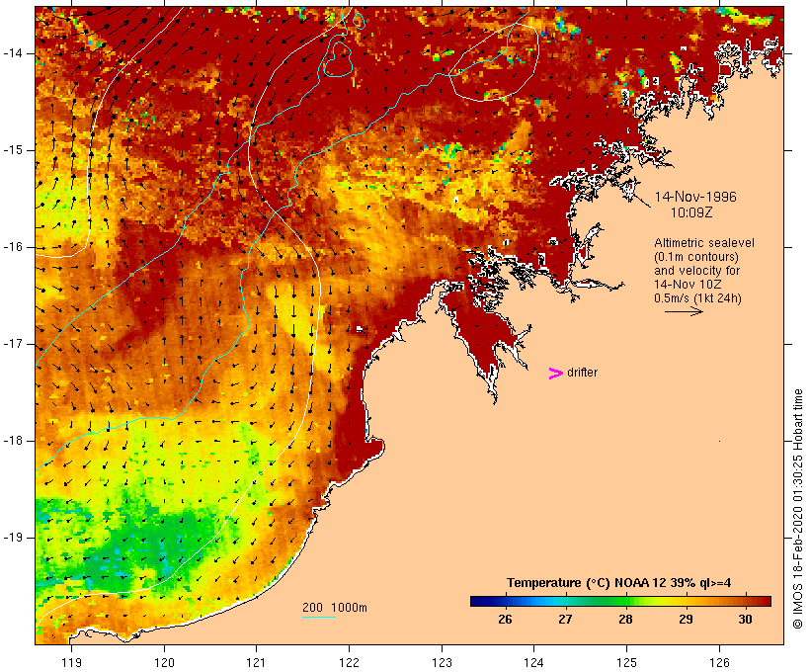
Task: Click the '26' color bar tick label
Action: click(x=505, y=620)
